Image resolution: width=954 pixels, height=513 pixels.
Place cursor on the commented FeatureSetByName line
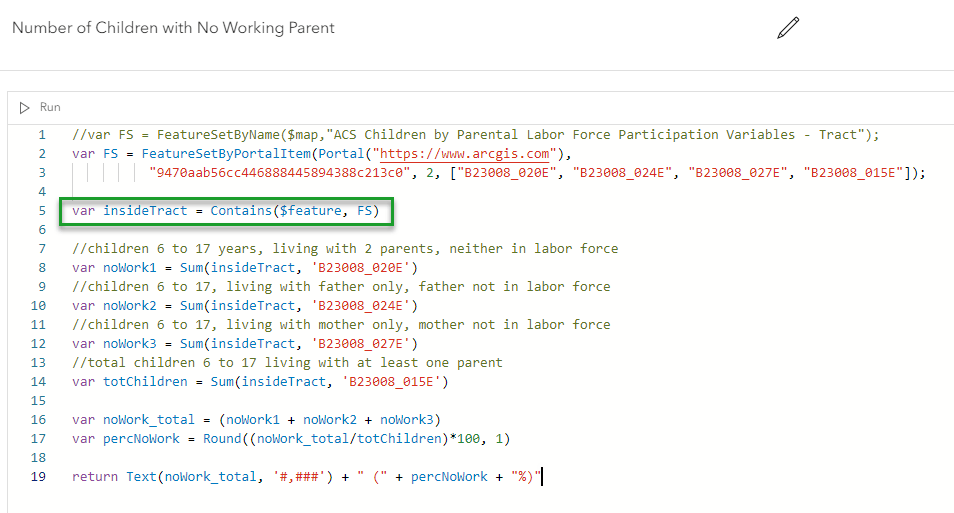(x=476, y=134)
